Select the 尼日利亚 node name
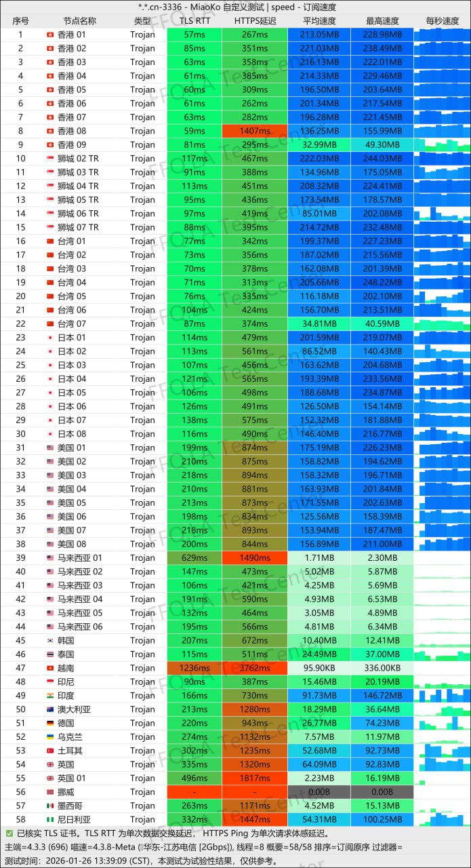This screenshot has height=868, width=471. pyautogui.click(x=74, y=819)
